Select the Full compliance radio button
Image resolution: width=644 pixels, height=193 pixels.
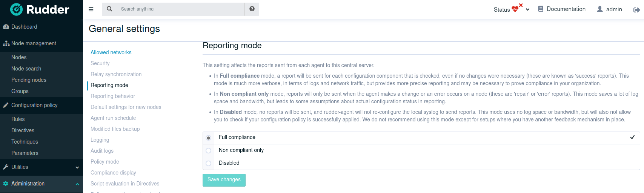pyautogui.click(x=208, y=138)
